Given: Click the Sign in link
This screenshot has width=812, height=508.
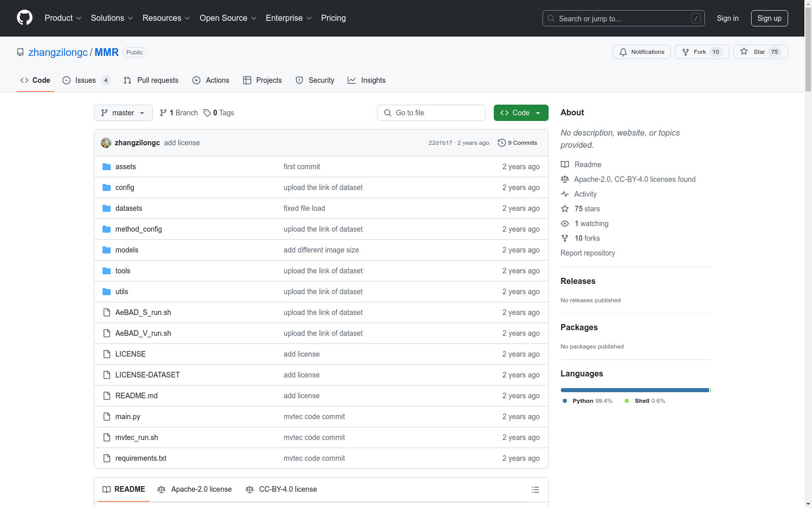Looking at the screenshot, I should (728, 18).
